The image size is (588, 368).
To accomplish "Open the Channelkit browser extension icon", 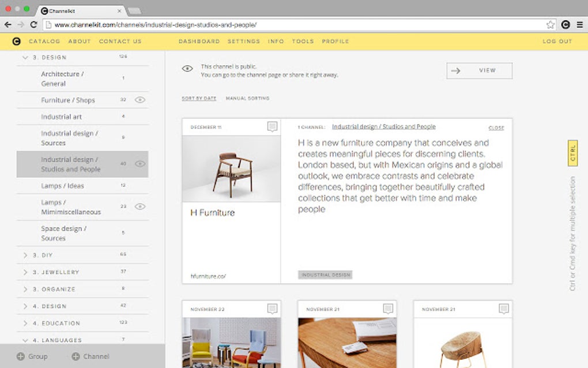I will (566, 25).
